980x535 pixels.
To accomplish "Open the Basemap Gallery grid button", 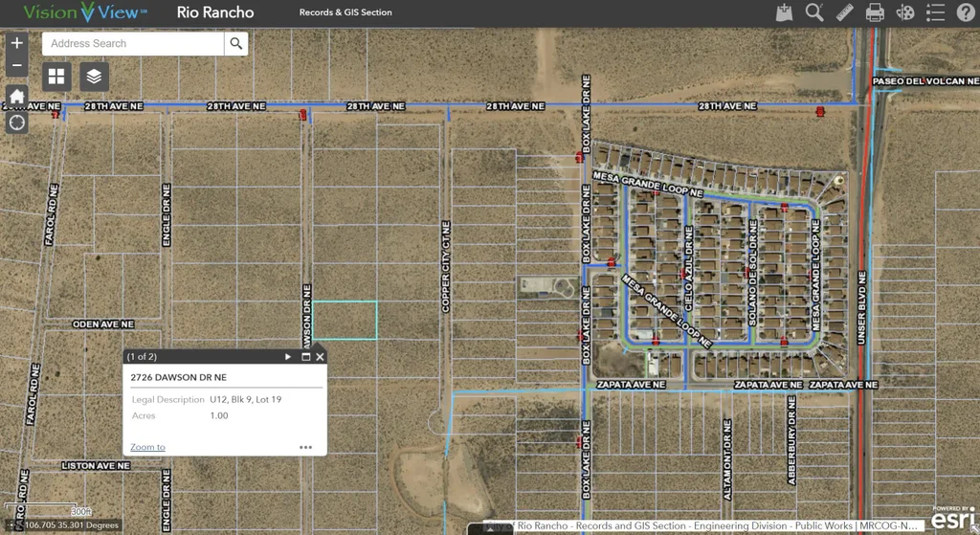I will [x=56, y=77].
